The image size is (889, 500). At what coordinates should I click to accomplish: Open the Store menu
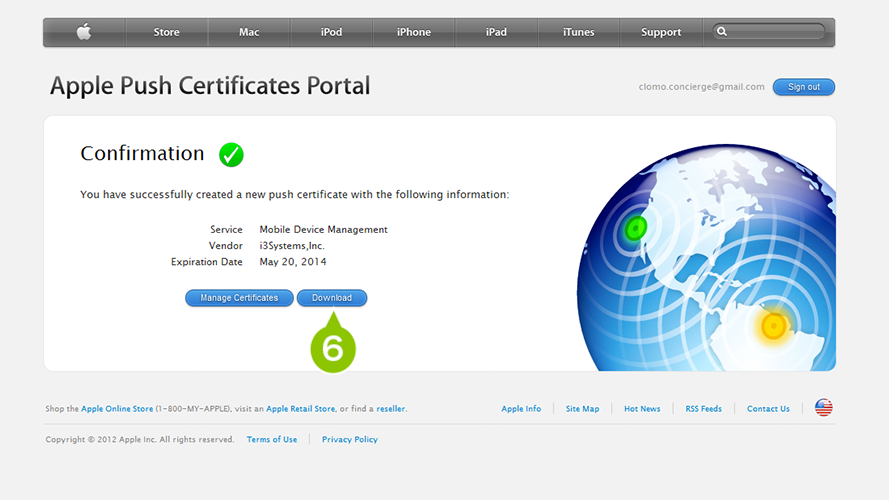(167, 32)
